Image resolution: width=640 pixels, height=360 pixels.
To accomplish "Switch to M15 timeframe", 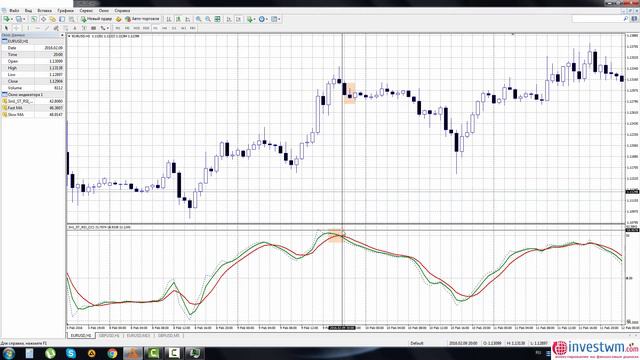I will point(136,28).
